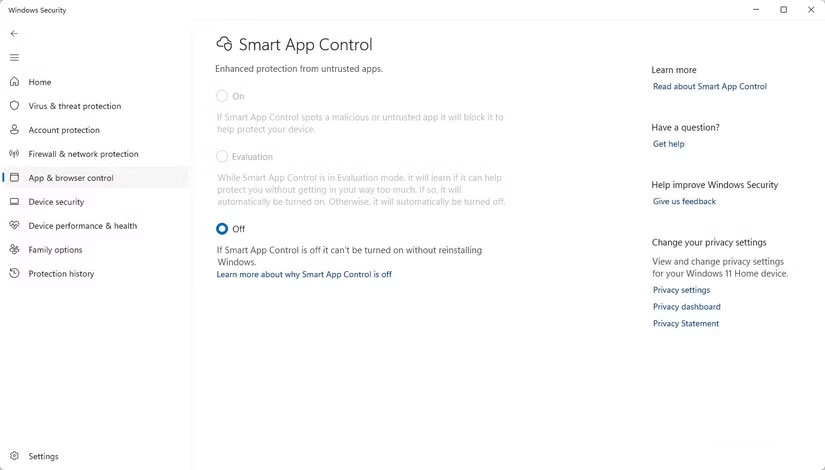Viewport: 825px width, 470px height.
Task: Click the Firewall & network protection icon
Action: pyautogui.click(x=14, y=154)
